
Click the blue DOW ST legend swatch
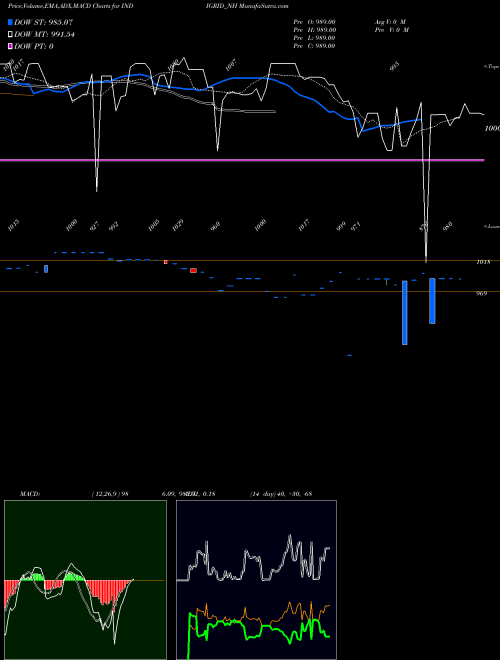click(10, 22)
